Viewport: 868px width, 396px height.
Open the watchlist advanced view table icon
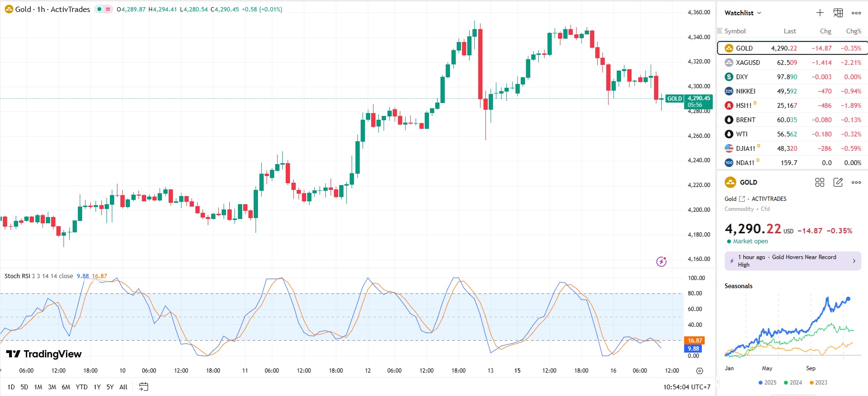pos(838,13)
